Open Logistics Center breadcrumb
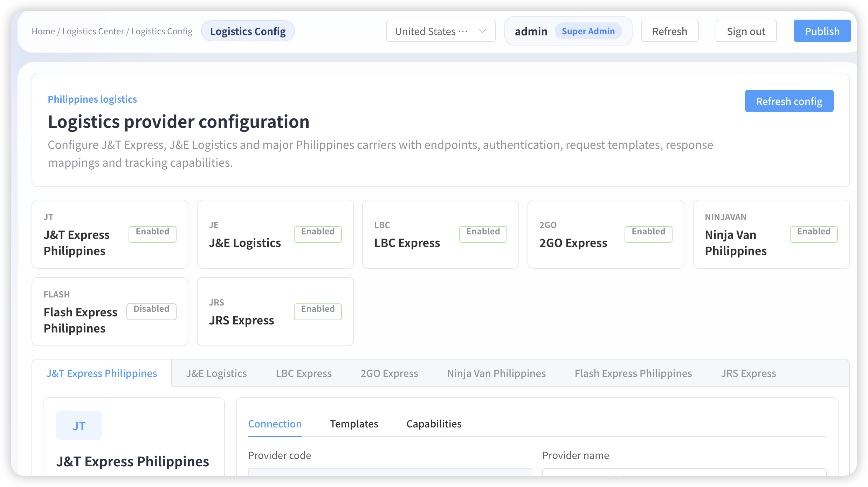 [93, 31]
